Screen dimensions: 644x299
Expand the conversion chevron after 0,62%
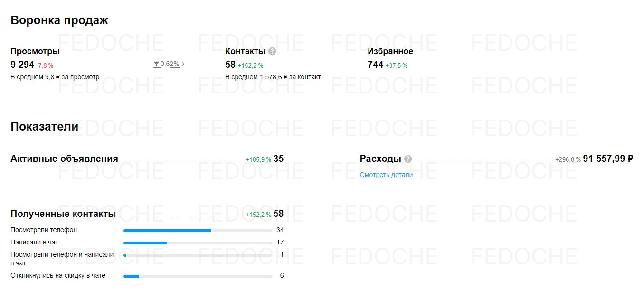(183, 64)
